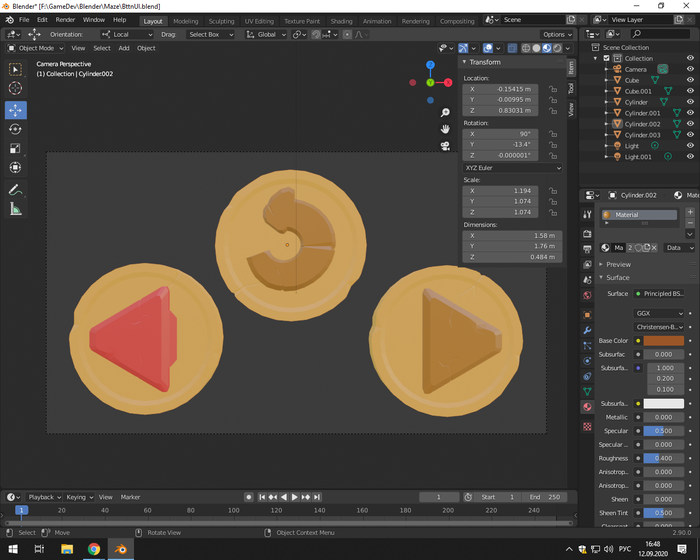Screen dimensions: 700x560
Task: Select the Rotate tool in the toolbar
Action: (x=15, y=129)
